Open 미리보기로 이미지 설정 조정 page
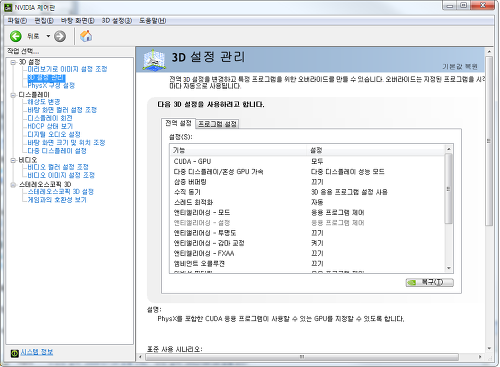The image size is (500, 367). pyautogui.click(x=67, y=69)
